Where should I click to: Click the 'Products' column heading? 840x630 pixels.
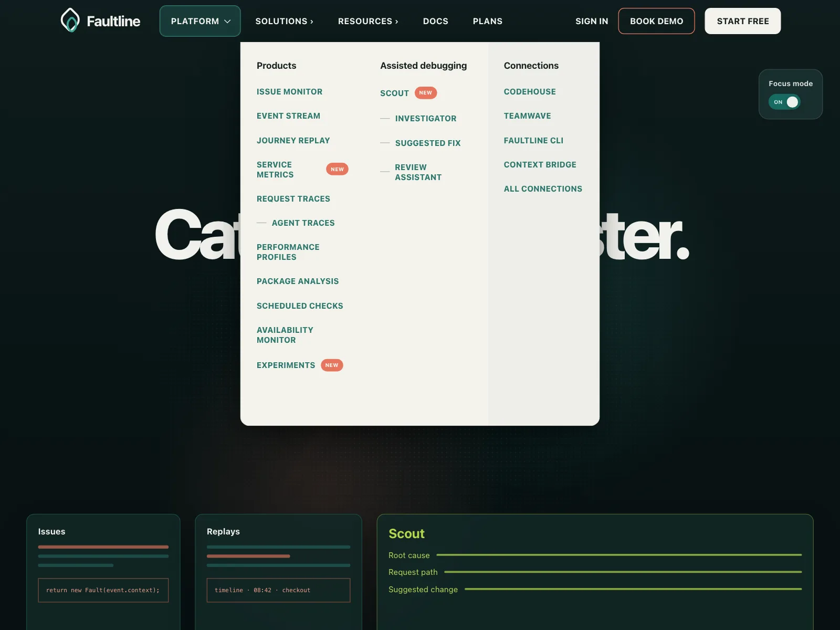(x=276, y=66)
